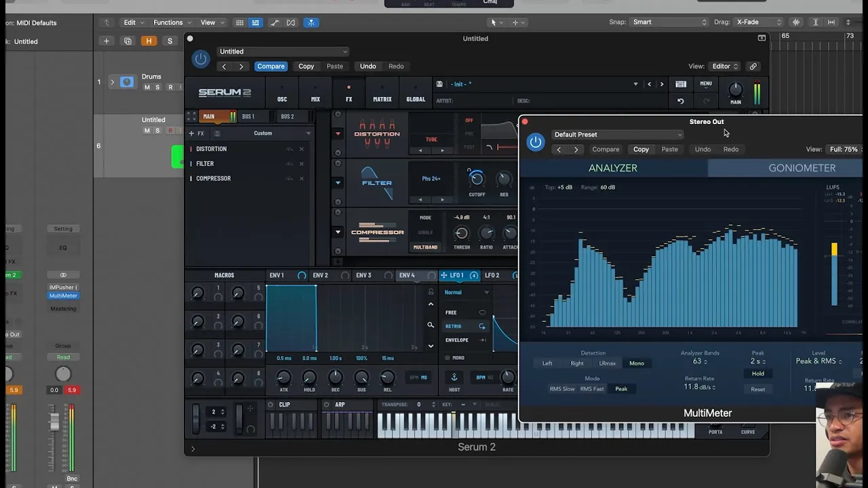Viewport: 868px width, 488px height.
Task: Toggle the ARP power button
Action: pyautogui.click(x=326, y=405)
